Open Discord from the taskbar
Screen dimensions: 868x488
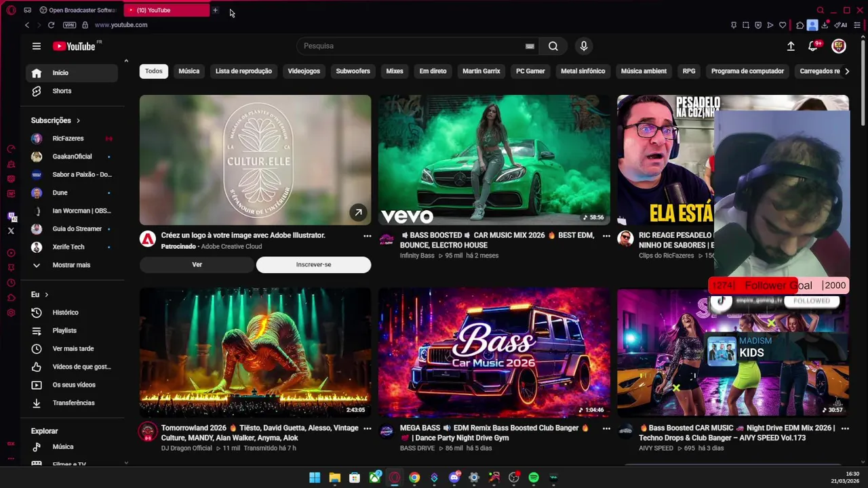tap(454, 478)
